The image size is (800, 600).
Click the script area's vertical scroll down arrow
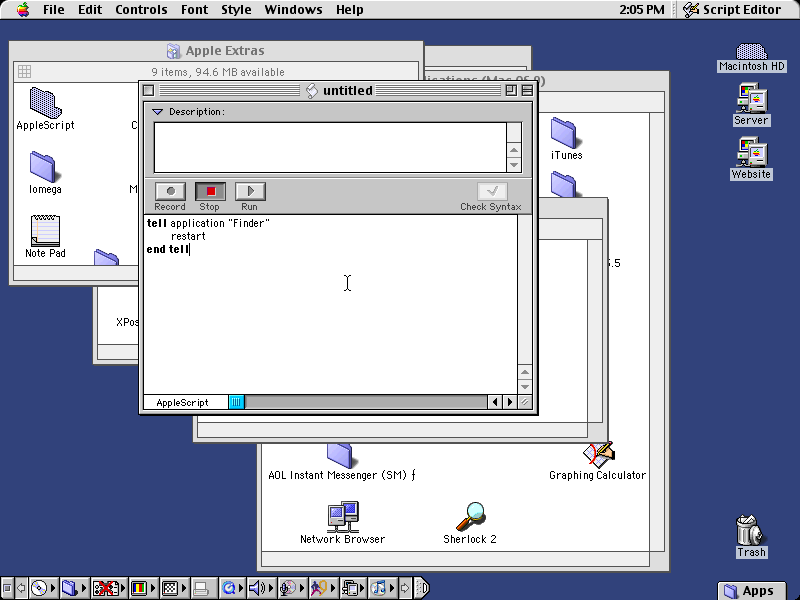525,387
